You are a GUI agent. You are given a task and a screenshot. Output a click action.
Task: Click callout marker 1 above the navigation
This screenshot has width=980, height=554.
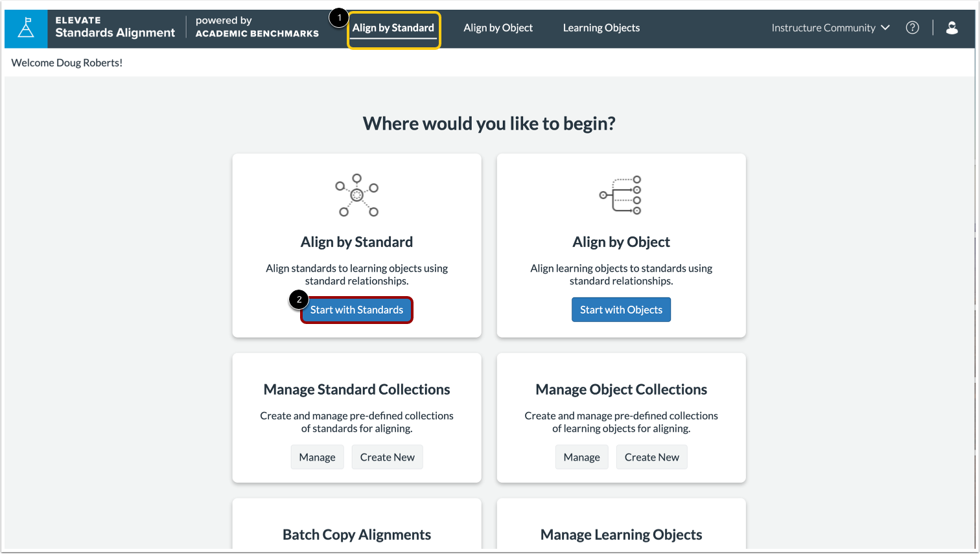pos(340,18)
